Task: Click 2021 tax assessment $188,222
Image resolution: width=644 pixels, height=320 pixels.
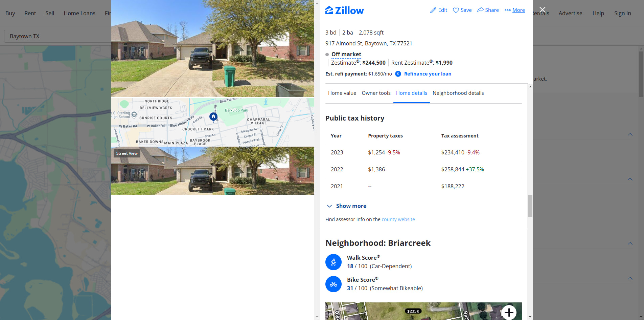Action: (453, 186)
